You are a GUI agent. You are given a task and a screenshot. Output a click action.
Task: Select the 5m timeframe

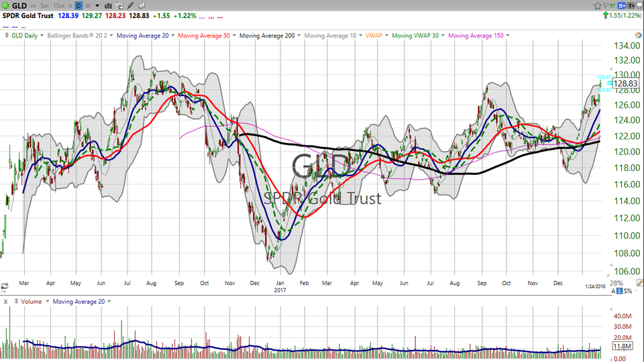(44, 6)
